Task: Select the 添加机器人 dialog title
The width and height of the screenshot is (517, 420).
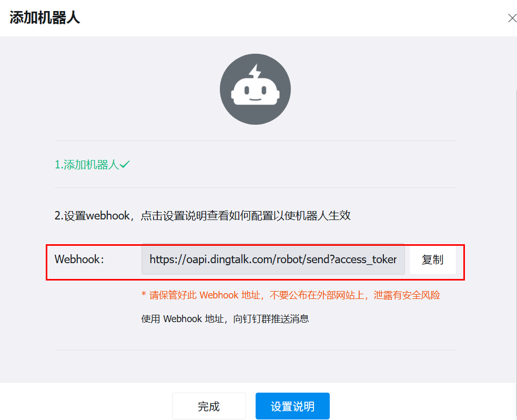Action: pyautogui.click(x=45, y=18)
